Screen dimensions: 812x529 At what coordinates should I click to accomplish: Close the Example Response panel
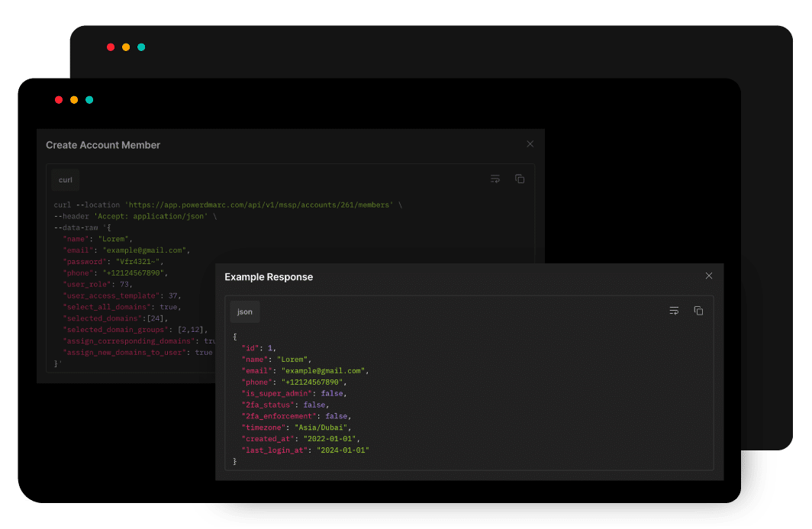pos(709,276)
